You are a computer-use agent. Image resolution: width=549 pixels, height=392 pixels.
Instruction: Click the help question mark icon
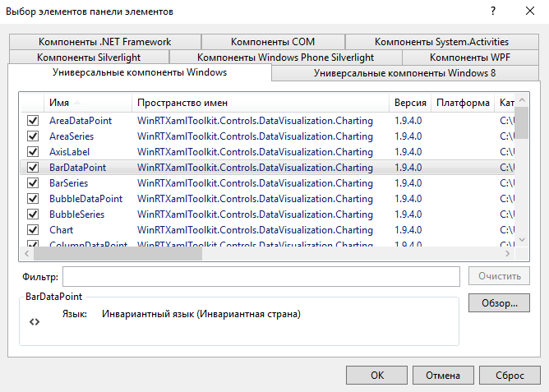pos(493,12)
